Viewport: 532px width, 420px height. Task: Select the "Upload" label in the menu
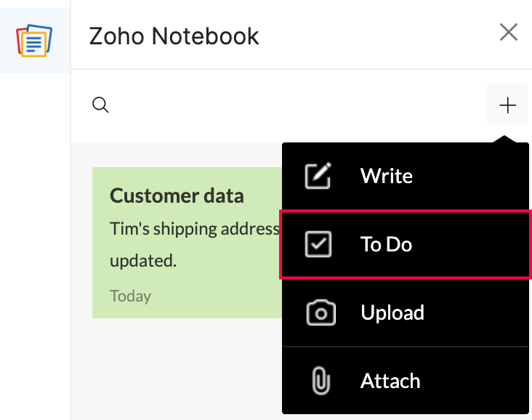coord(392,313)
